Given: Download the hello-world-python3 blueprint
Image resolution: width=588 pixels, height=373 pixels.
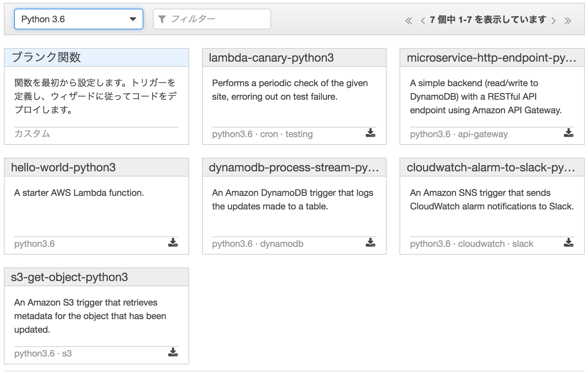Looking at the screenshot, I should (173, 243).
